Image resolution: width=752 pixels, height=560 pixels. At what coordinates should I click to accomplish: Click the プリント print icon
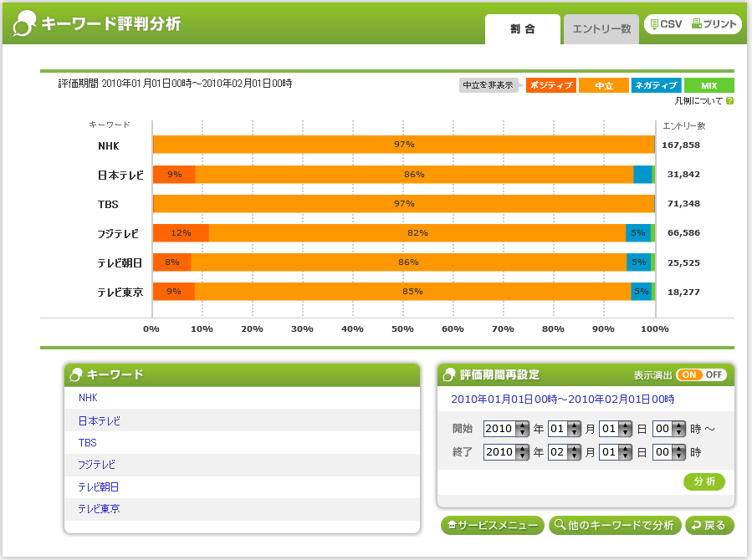(696, 25)
